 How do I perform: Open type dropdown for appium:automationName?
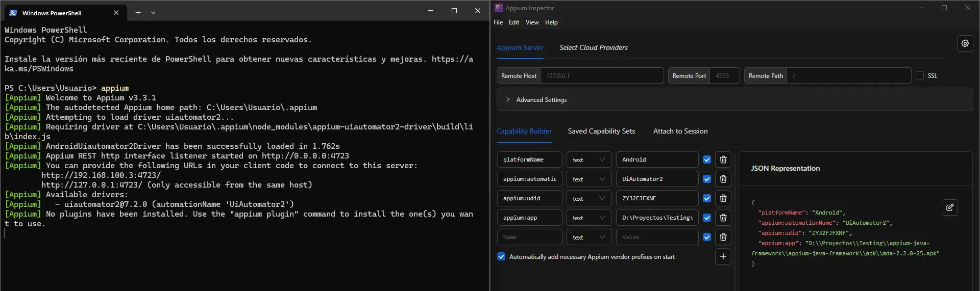(589, 179)
